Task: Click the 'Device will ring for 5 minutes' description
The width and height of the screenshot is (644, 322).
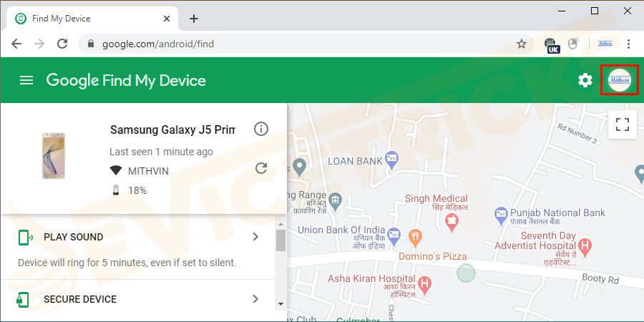Action: (127, 263)
